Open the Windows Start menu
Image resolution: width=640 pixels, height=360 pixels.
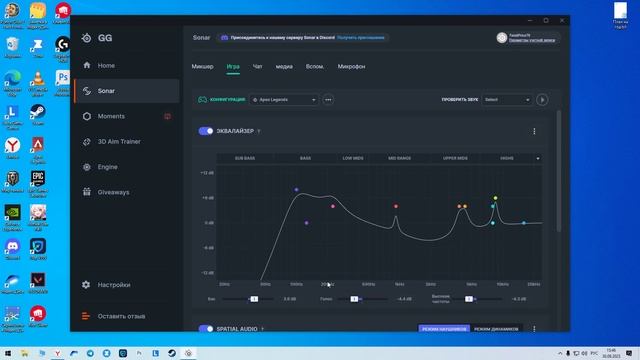point(8,353)
